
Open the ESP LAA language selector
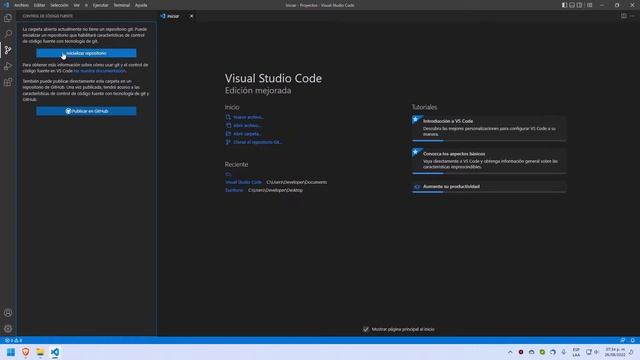pos(576,352)
